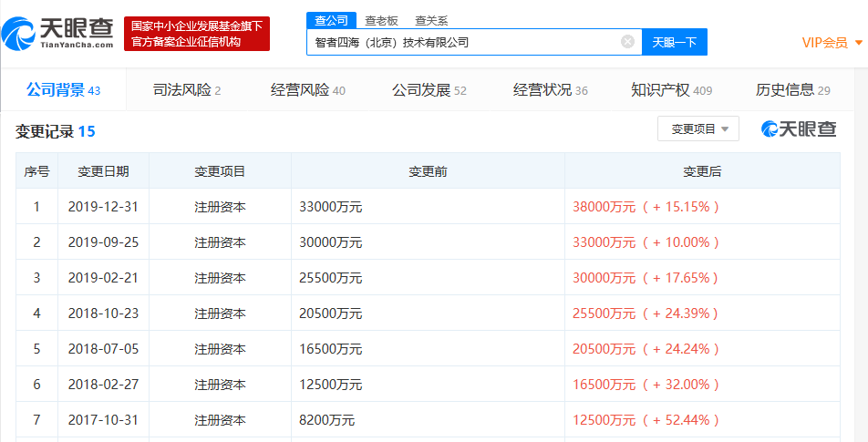Image resolution: width=868 pixels, height=442 pixels.
Task: Switch to the 查关系 search tab
Action: pyautogui.click(x=431, y=20)
